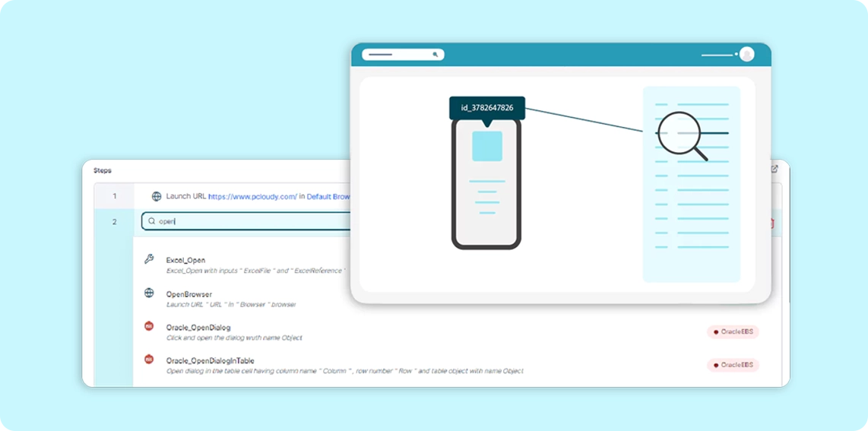Open the pop-out icon at the Steps panel corner
This screenshot has height=431, width=868.
(x=774, y=169)
